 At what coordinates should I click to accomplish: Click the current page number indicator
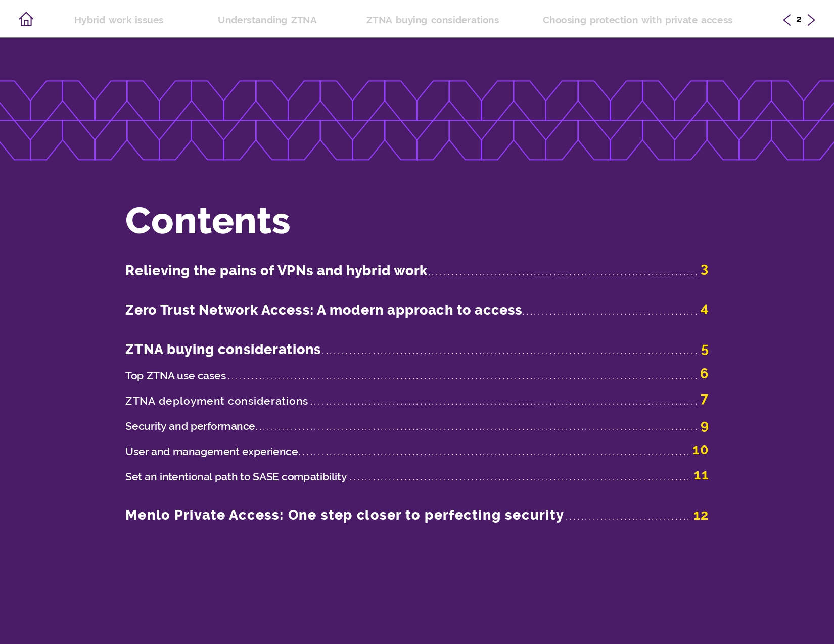tap(799, 20)
